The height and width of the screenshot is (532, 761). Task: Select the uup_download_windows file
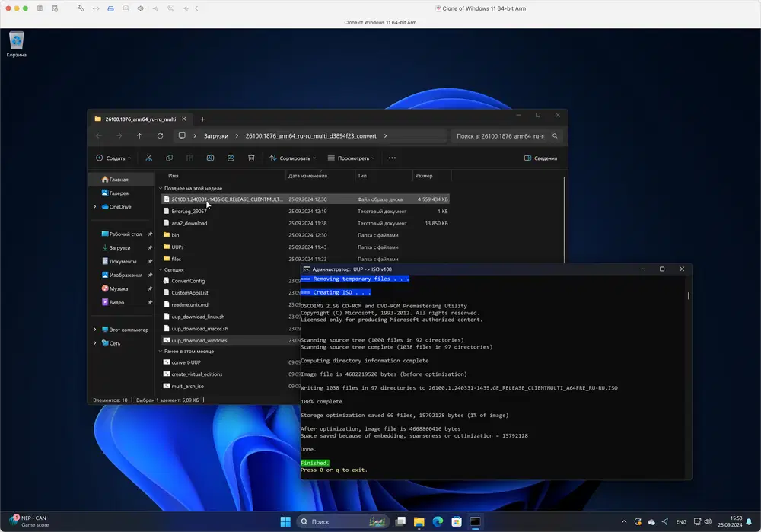(199, 340)
